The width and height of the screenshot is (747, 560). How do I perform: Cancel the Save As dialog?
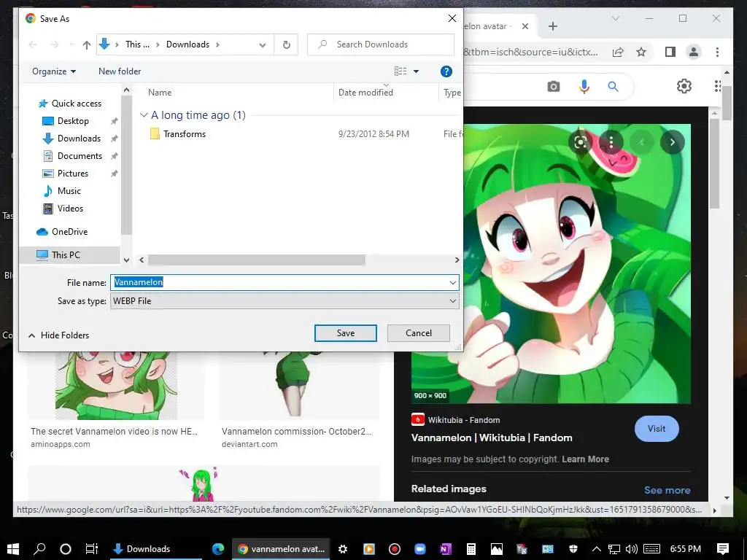418,333
